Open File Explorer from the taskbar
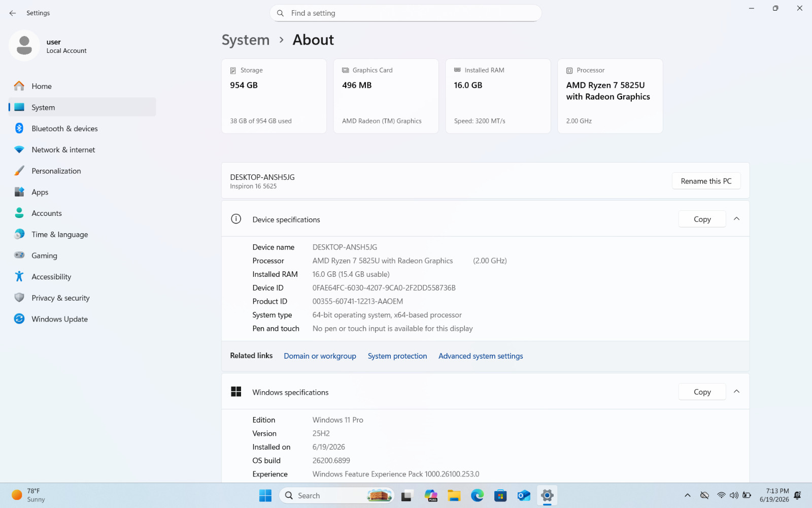812x508 pixels. [x=454, y=496]
